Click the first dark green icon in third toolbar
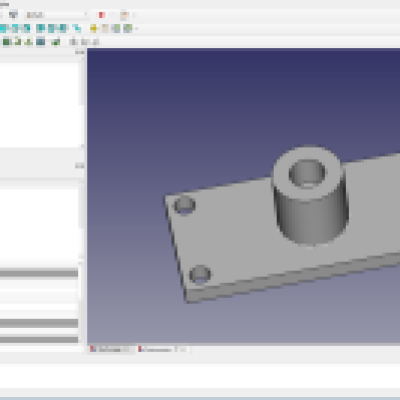 [7, 42]
